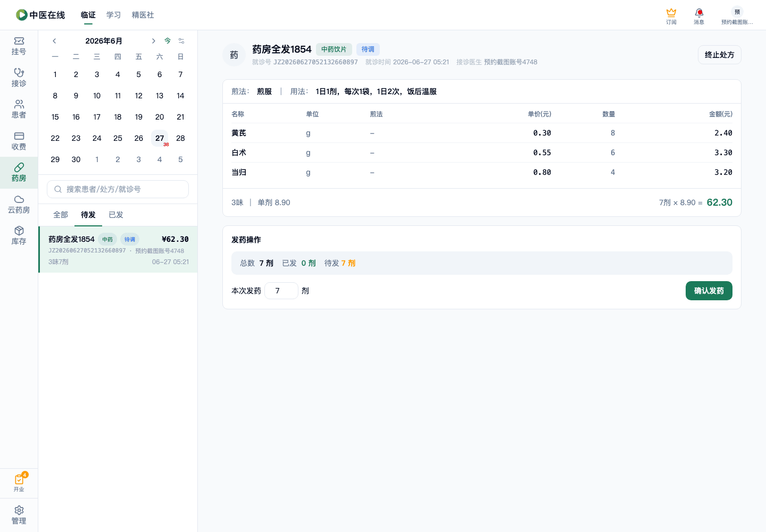This screenshot has width=766, height=532.
Task: Click the round 药 prescription avatar
Action: [234, 55]
